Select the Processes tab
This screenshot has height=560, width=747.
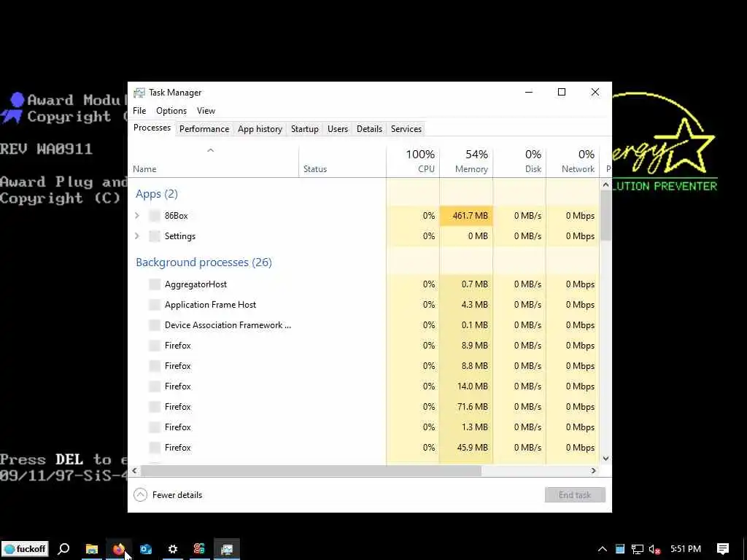[152, 128]
